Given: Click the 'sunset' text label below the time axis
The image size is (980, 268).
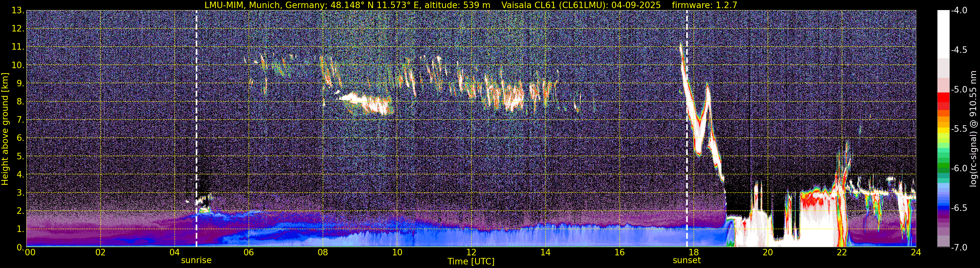Looking at the screenshot, I should coord(687,260).
